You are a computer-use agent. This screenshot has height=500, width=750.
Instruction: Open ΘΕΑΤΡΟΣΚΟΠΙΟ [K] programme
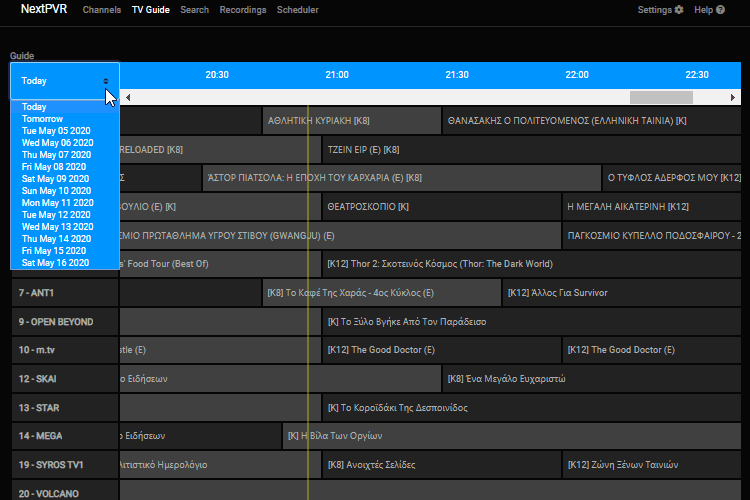(x=441, y=207)
